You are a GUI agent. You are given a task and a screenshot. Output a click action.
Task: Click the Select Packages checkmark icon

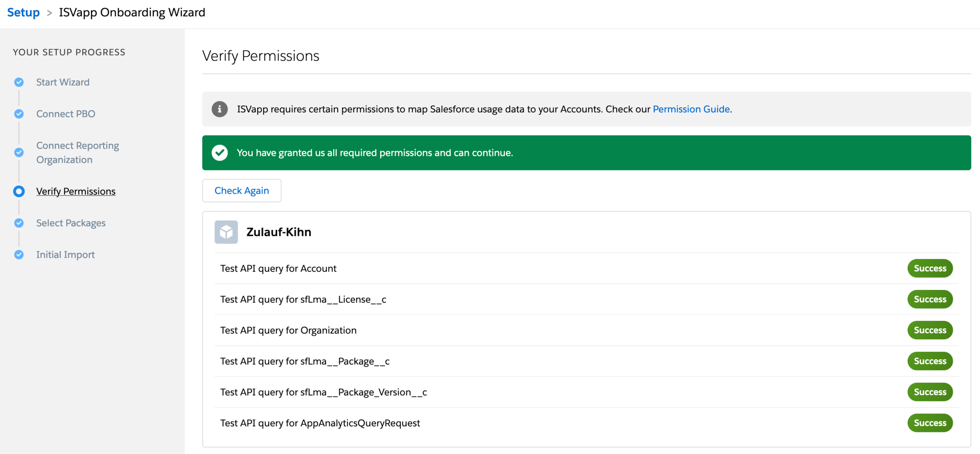point(19,223)
